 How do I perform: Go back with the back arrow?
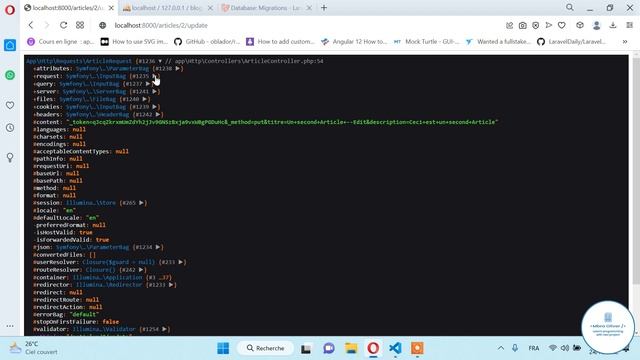pos(31,25)
